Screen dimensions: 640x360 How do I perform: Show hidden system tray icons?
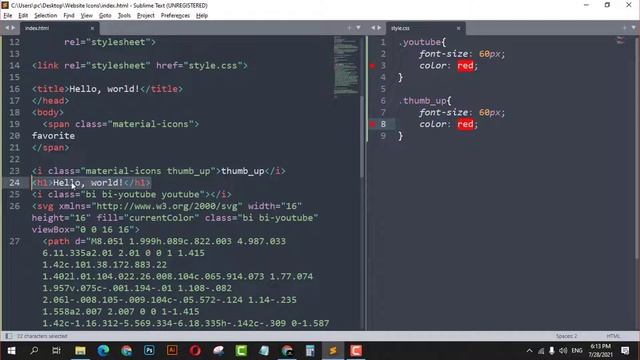[529, 351]
